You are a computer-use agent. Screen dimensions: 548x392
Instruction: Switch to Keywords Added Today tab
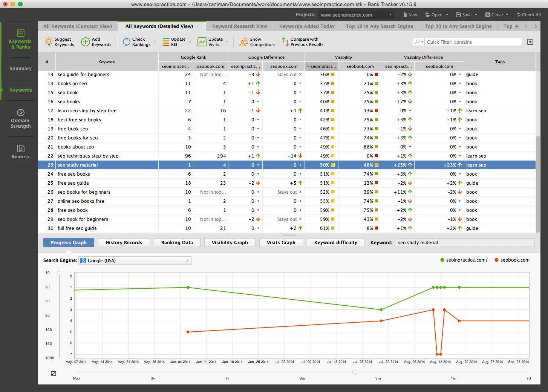point(306,26)
